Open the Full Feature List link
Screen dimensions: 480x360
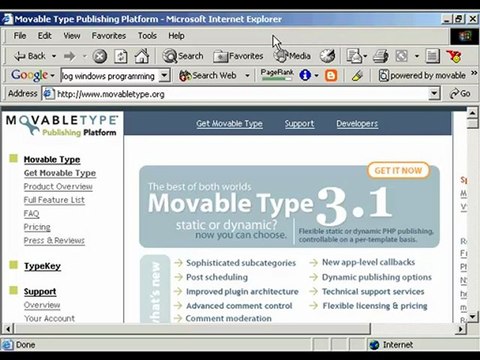tap(54, 200)
